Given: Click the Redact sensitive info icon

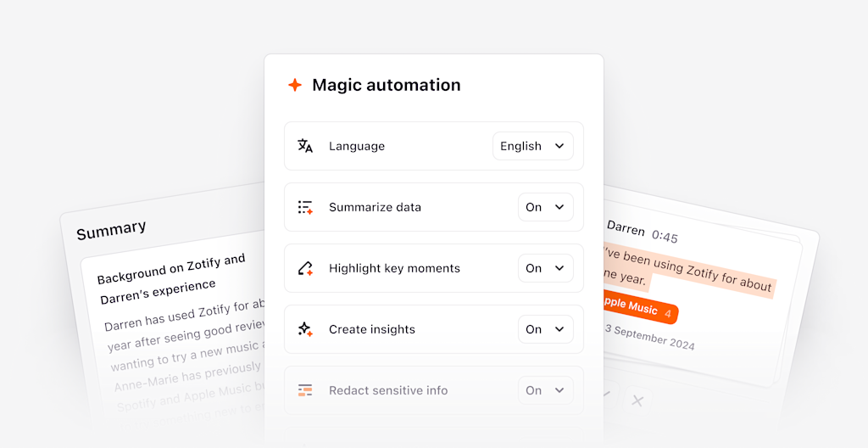Looking at the screenshot, I should 305,390.
